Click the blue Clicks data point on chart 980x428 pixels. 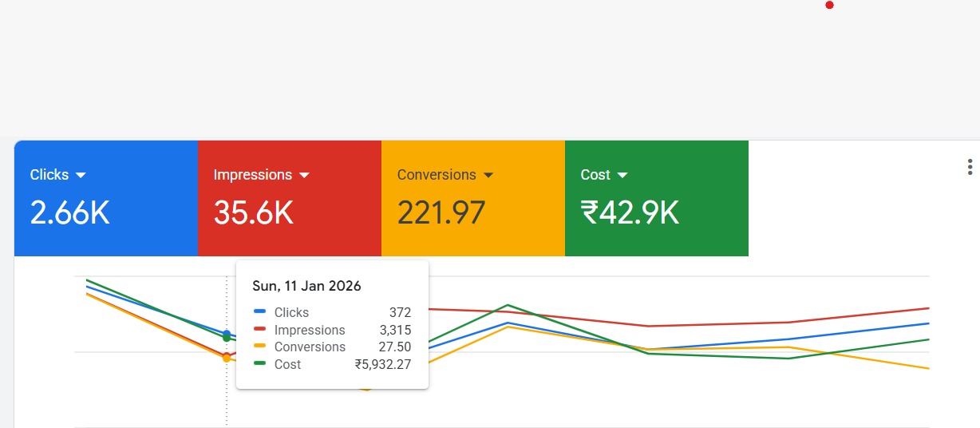(227, 334)
